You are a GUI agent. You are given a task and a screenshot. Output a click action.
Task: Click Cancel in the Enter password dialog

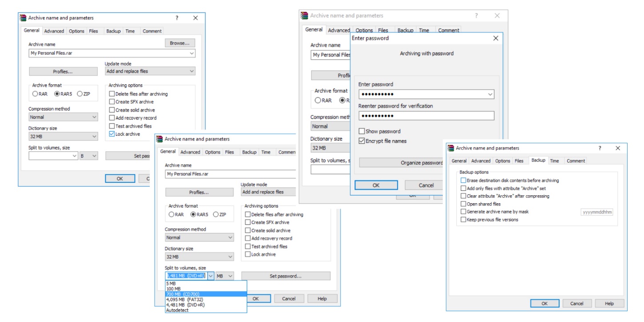point(426,185)
